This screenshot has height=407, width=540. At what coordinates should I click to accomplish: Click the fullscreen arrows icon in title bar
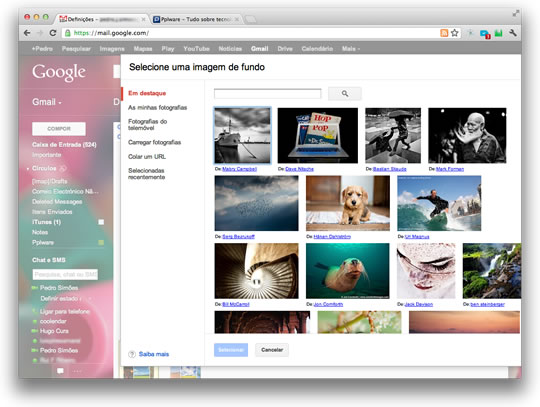[516, 13]
